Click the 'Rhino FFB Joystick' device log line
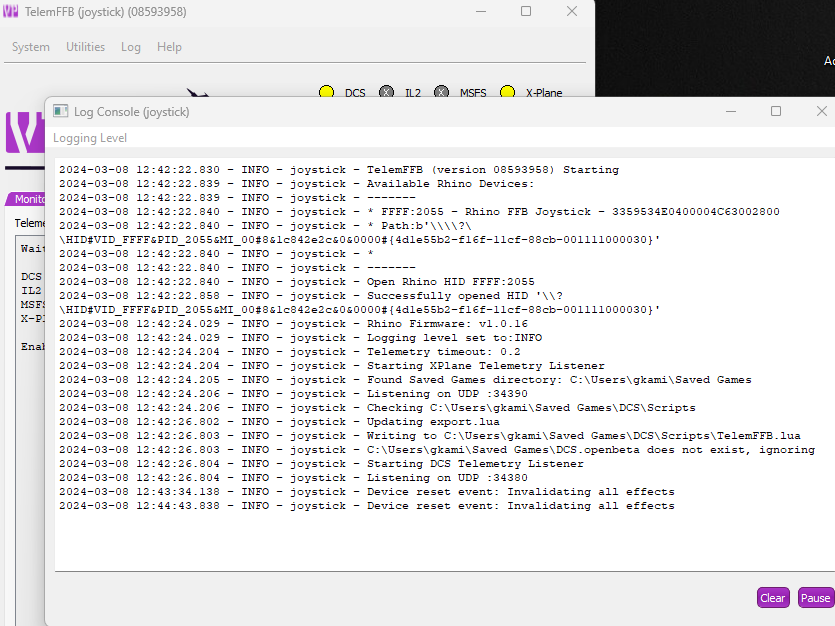This screenshot has width=835, height=626. coord(419,212)
